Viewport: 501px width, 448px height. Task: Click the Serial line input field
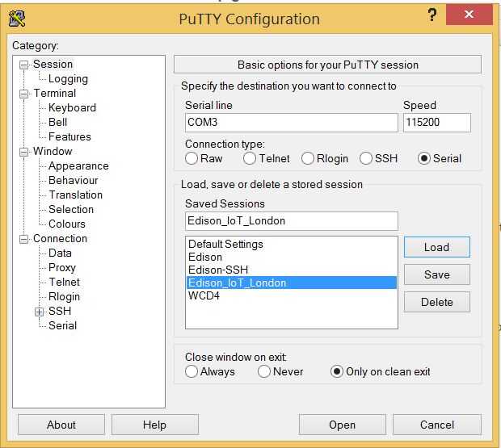click(291, 123)
